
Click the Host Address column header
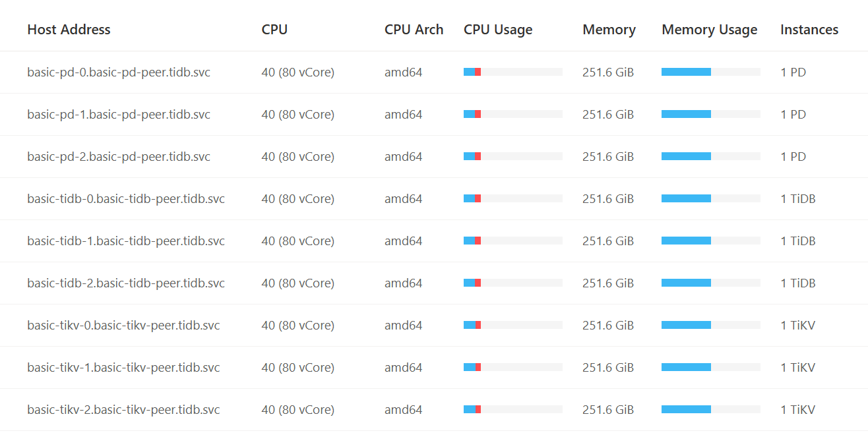pyautogui.click(x=69, y=30)
